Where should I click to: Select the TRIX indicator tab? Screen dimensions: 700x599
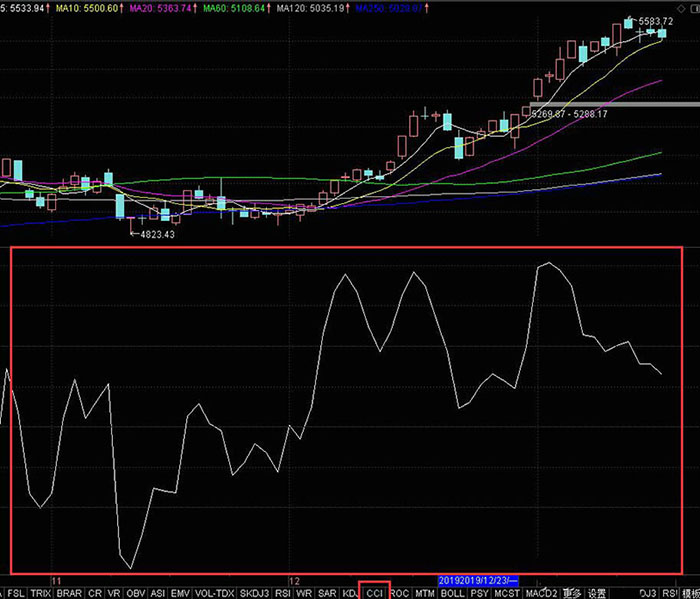pyautogui.click(x=41, y=593)
